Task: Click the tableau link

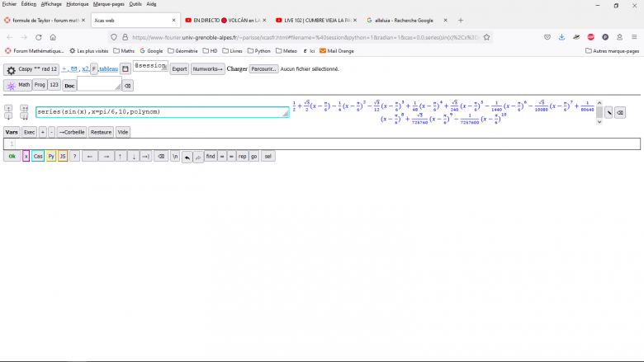Action: tap(108, 69)
